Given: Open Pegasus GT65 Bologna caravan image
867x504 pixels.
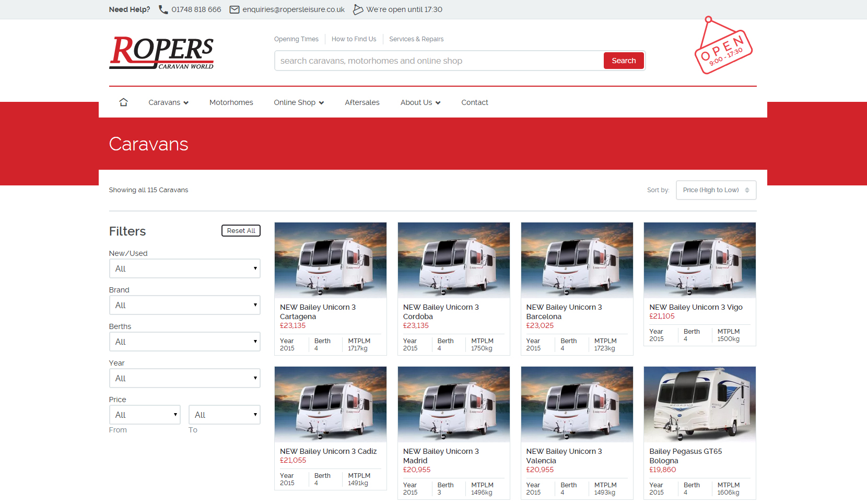Looking at the screenshot, I should 700,404.
